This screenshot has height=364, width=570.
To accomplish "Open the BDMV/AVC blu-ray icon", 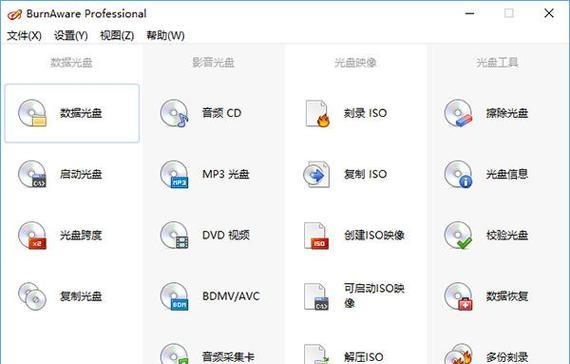I will pos(174,296).
